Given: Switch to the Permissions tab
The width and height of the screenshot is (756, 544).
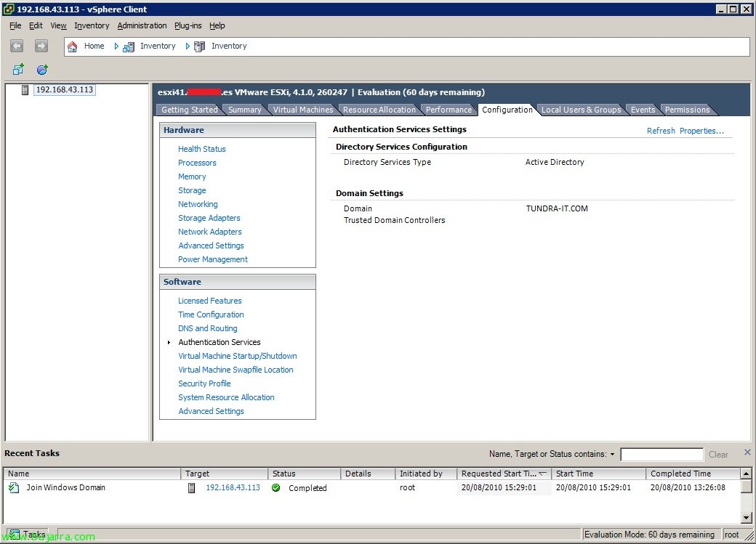Looking at the screenshot, I should (687, 110).
